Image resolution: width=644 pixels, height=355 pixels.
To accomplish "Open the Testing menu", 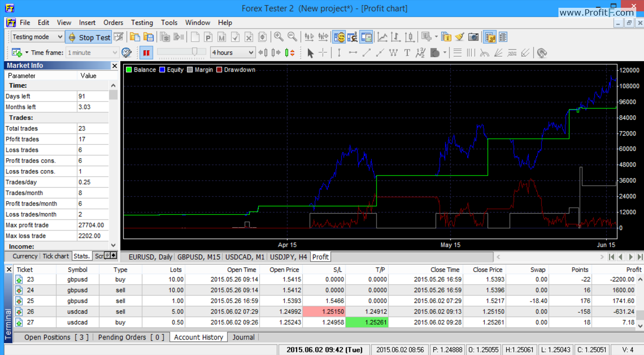I will click(x=142, y=22).
